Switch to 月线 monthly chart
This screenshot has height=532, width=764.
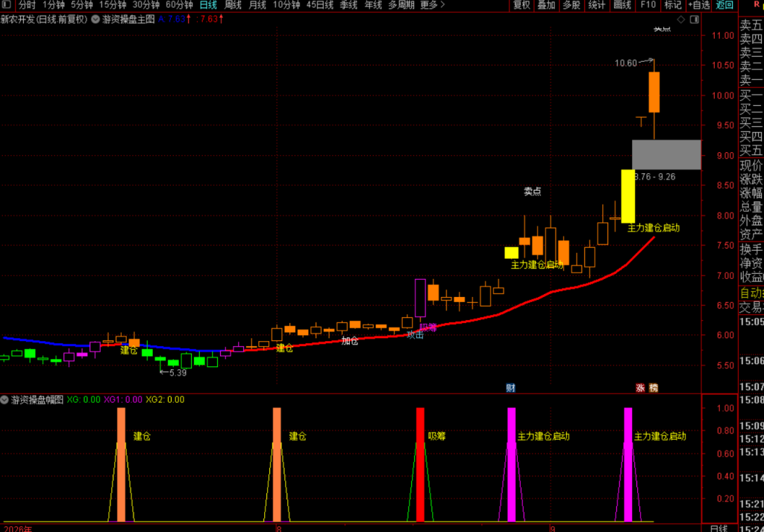click(x=257, y=5)
